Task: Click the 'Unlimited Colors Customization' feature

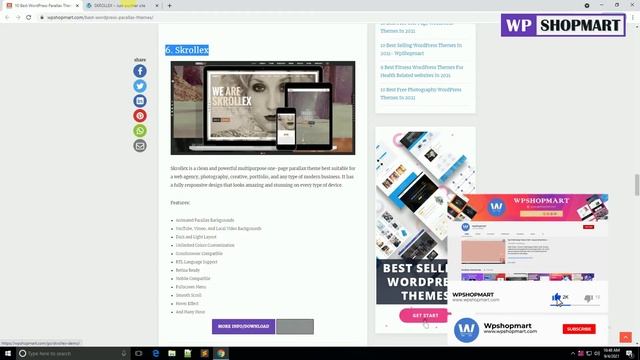Action: click(x=205, y=245)
